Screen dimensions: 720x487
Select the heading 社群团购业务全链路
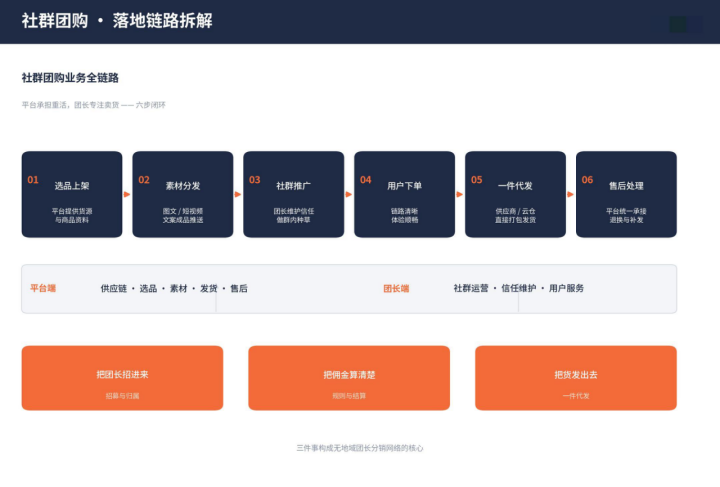[70, 78]
